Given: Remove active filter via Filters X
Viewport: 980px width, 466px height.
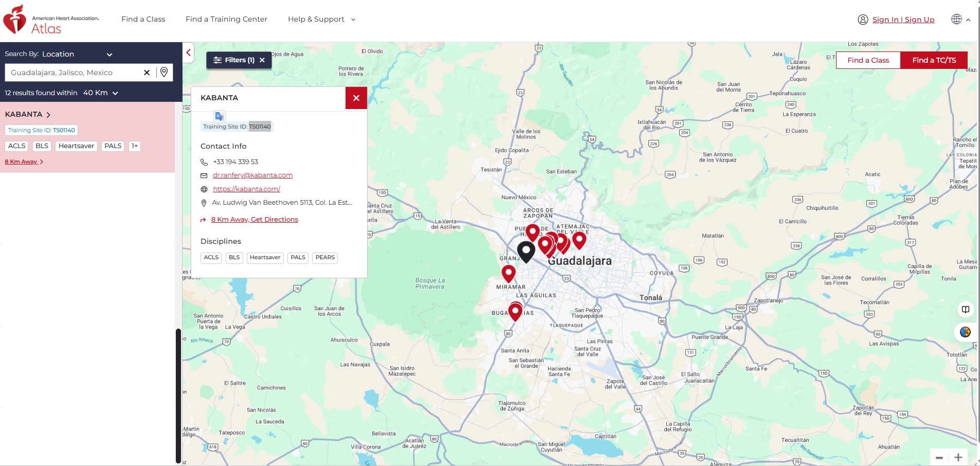Looking at the screenshot, I should (262, 60).
